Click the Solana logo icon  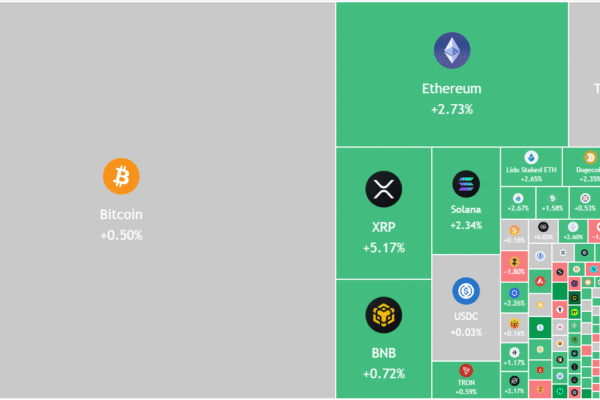point(466,183)
